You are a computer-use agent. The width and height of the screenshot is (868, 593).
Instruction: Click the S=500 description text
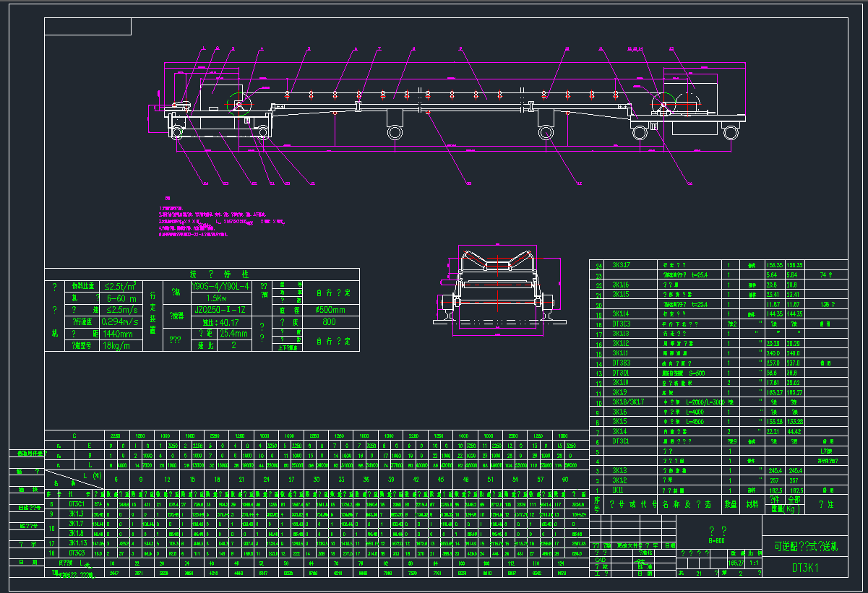697,373
